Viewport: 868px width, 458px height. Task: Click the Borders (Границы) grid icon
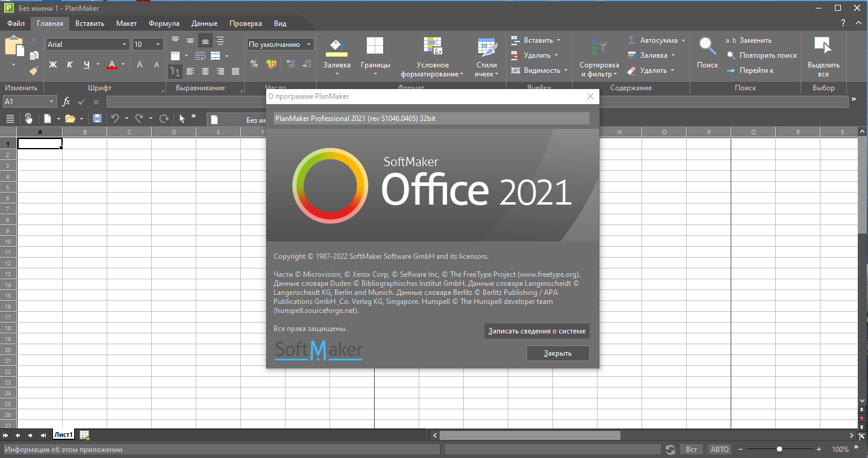(x=375, y=46)
